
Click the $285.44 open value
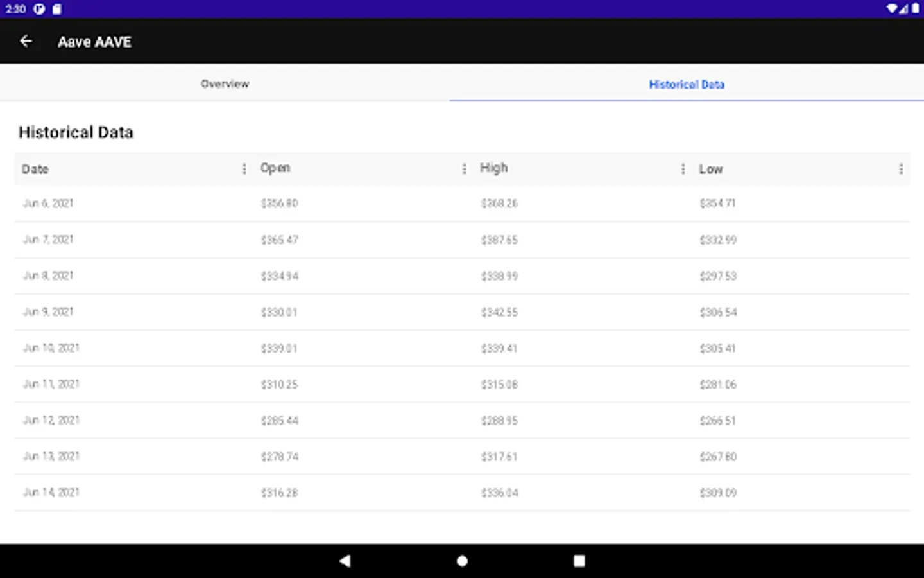(279, 421)
